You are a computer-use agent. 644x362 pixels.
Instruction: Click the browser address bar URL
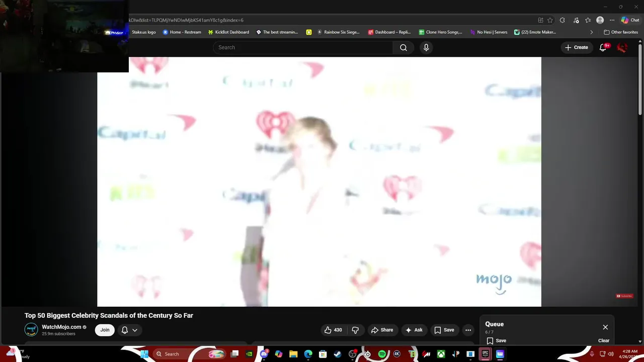pyautogui.click(x=186, y=20)
